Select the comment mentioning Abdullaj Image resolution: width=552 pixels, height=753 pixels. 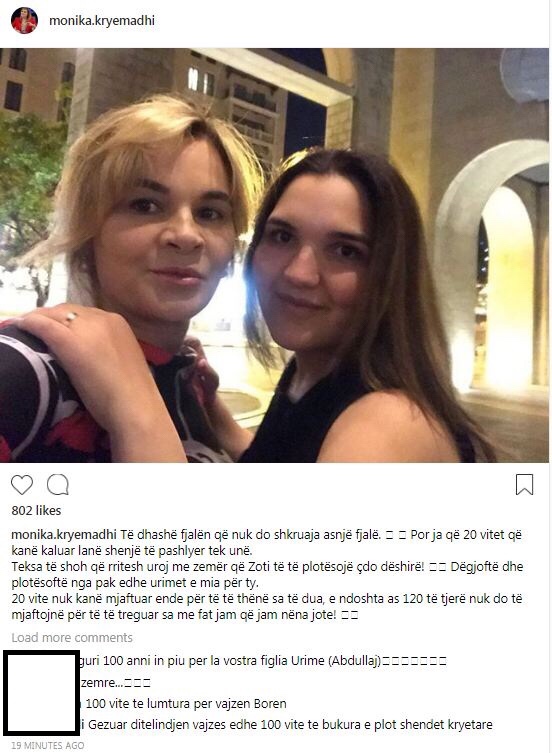pyautogui.click(x=263, y=661)
